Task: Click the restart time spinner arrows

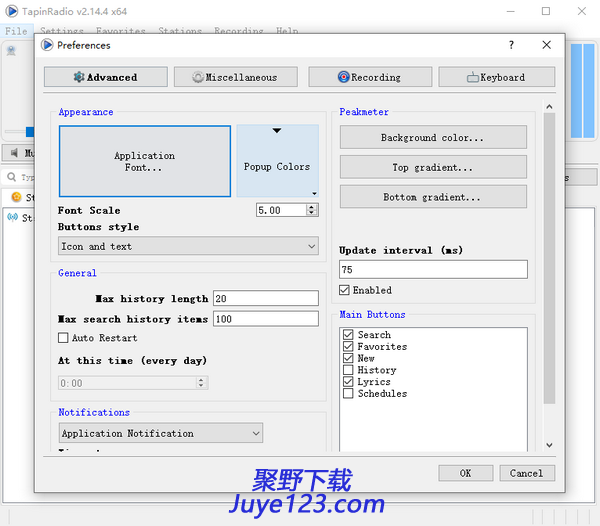Action: [201, 383]
